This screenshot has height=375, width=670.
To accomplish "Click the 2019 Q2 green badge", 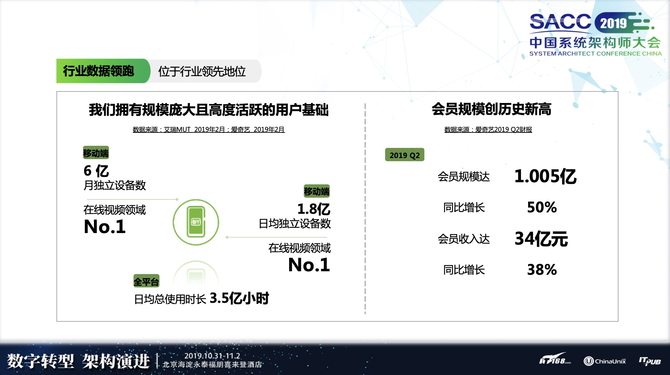I will pyautogui.click(x=405, y=155).
